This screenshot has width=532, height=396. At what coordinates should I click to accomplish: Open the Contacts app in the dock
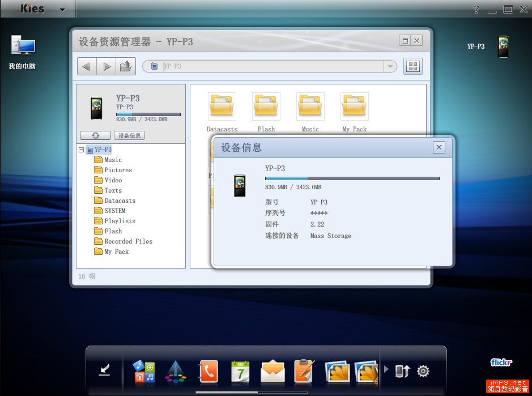[208, 371]
